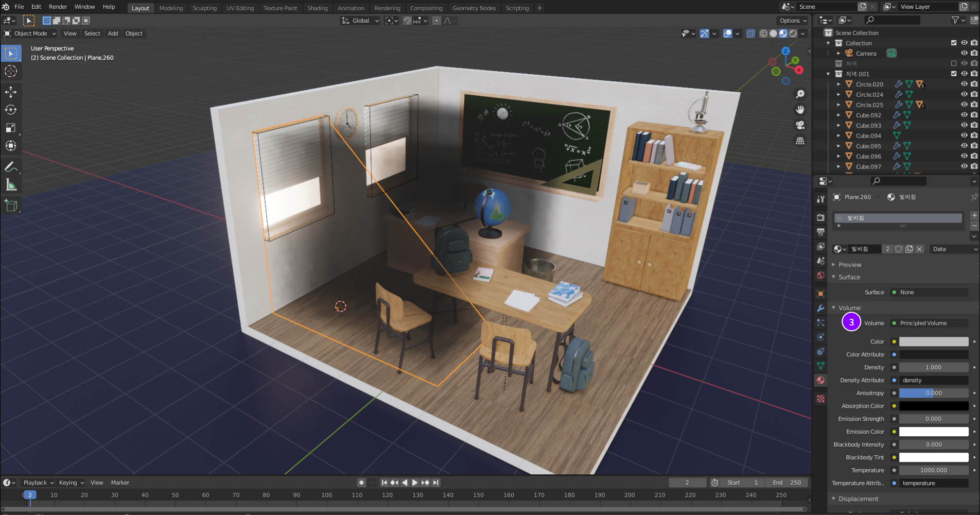Expand the Preview panel
The width and height of the screenshot is (980, 515).
[849, 265]
